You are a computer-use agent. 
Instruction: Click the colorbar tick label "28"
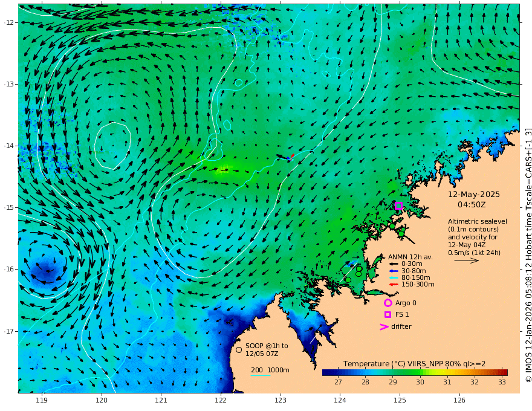(x=365, y=382)
